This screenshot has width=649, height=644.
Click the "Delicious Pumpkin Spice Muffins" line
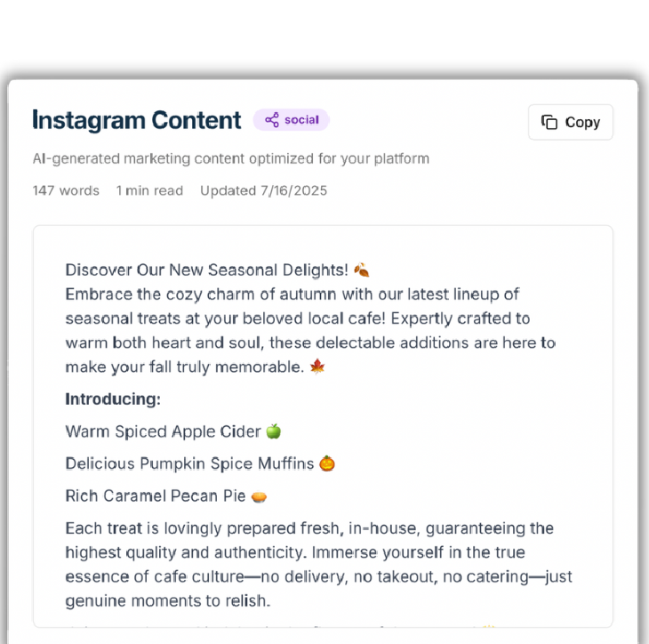tap(189, 463)
